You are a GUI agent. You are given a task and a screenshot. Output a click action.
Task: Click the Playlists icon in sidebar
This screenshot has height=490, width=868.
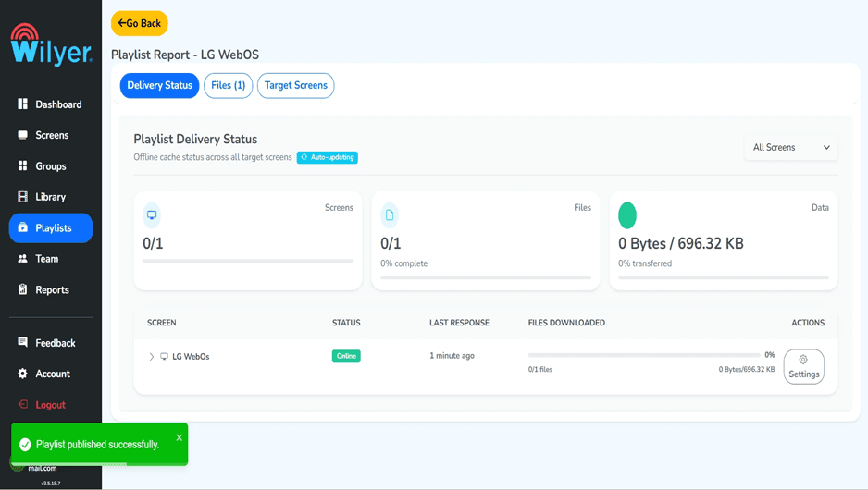pyautogui.click(x=23, y=227)
